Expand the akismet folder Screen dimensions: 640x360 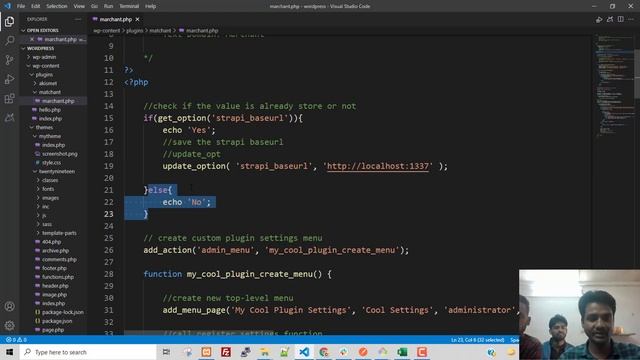tap(47, 83)
